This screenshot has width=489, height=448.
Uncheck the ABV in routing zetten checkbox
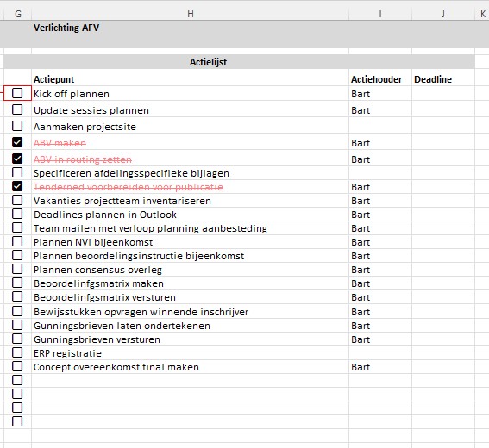pyautogui.click(x=17, y=159)
